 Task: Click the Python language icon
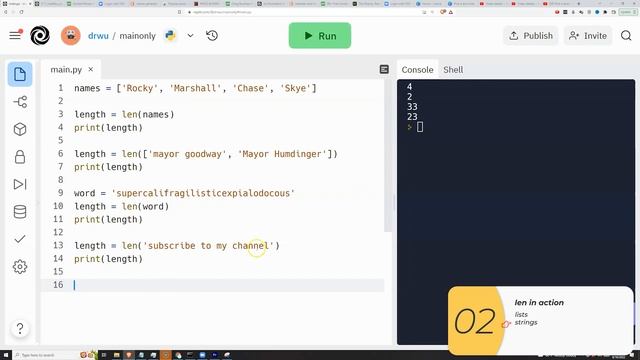coord(170,36)
